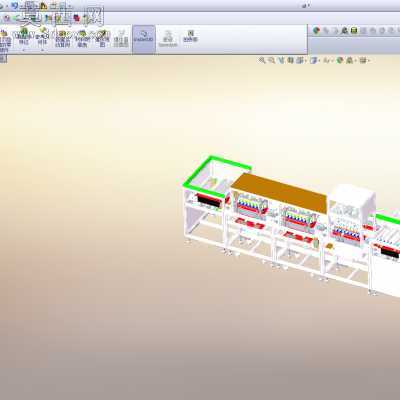Open the Apply Scene dropdown arrow

point(356,60)
